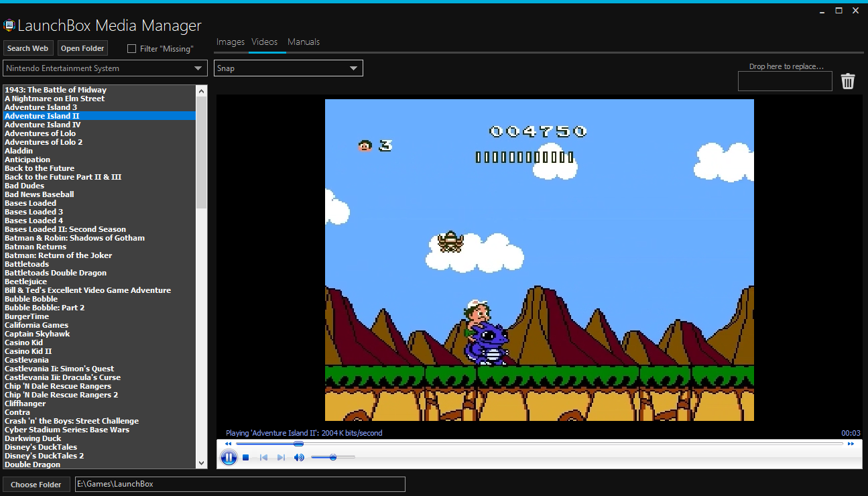This screenshot has height=496, width=868.
Task: Select Bubble Bobble: Part 2
Action: (x=45, y=308)
